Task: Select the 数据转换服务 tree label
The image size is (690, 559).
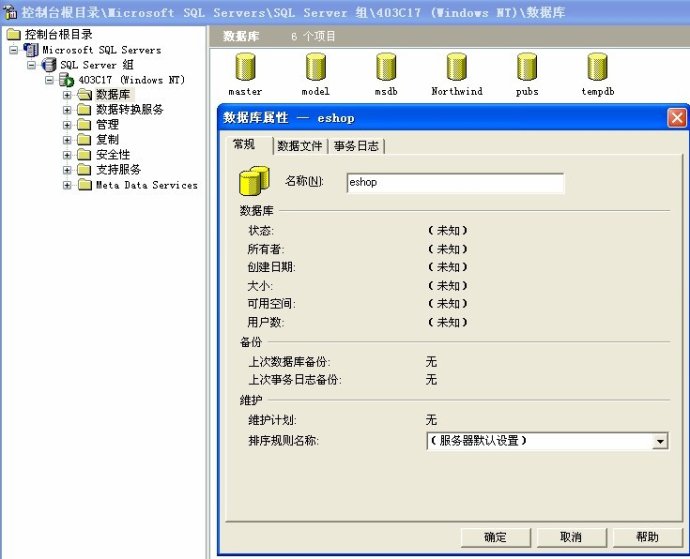Action: (130, 110)
